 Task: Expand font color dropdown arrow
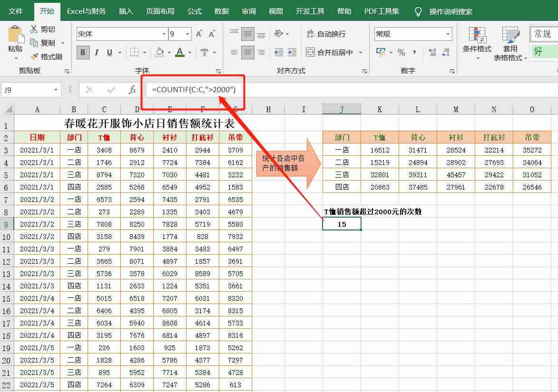tap(190, 52)
